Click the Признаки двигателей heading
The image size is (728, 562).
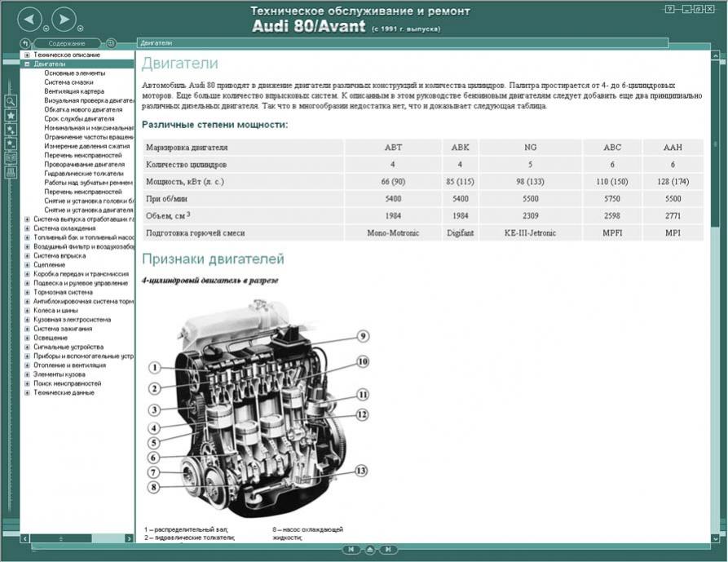[213, 259]
